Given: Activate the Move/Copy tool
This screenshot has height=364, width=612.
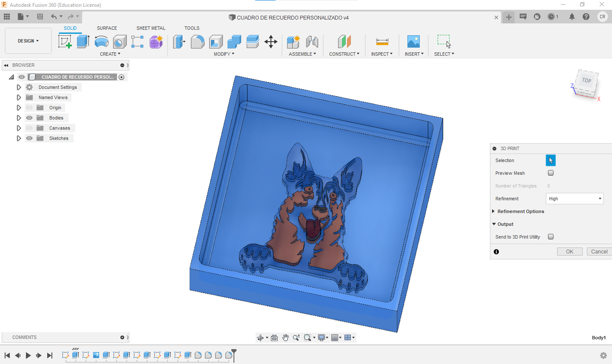Looking at the screenshot, I should click(271, 42).
